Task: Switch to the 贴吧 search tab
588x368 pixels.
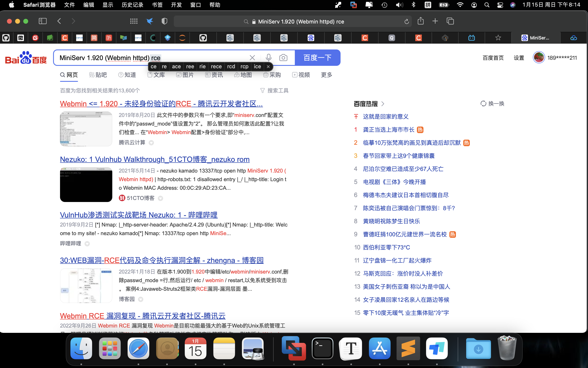Action: [98, 75]
